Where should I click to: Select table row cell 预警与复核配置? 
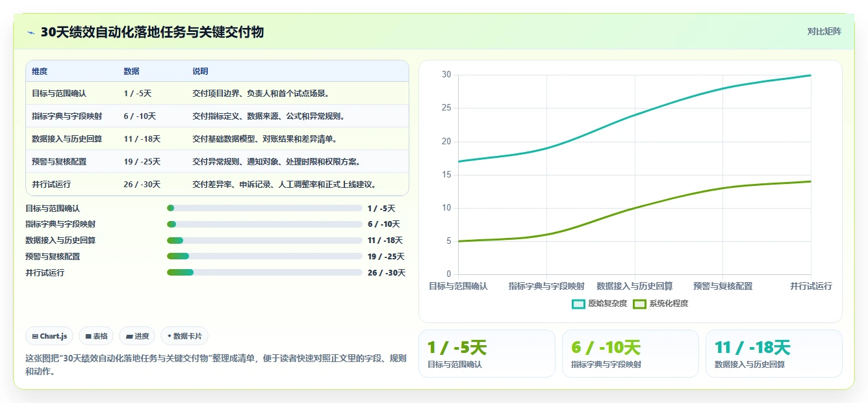[59, 162]
